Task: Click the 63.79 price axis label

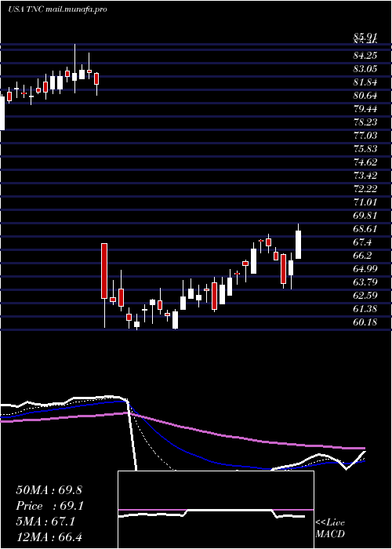Action: pos(365,282)
